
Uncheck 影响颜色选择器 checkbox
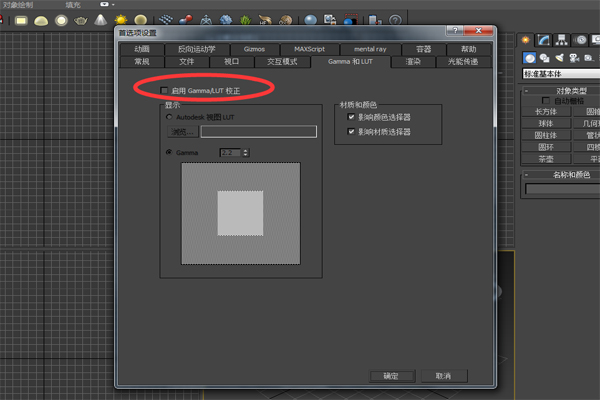tap(351, 117)
